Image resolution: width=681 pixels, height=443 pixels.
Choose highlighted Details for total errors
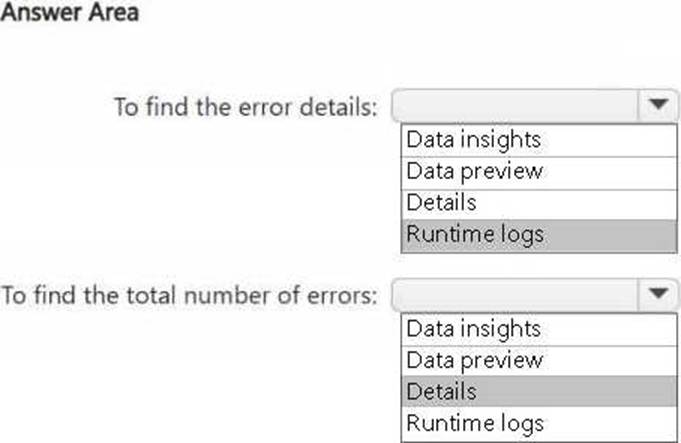click(x=539, y=391)
